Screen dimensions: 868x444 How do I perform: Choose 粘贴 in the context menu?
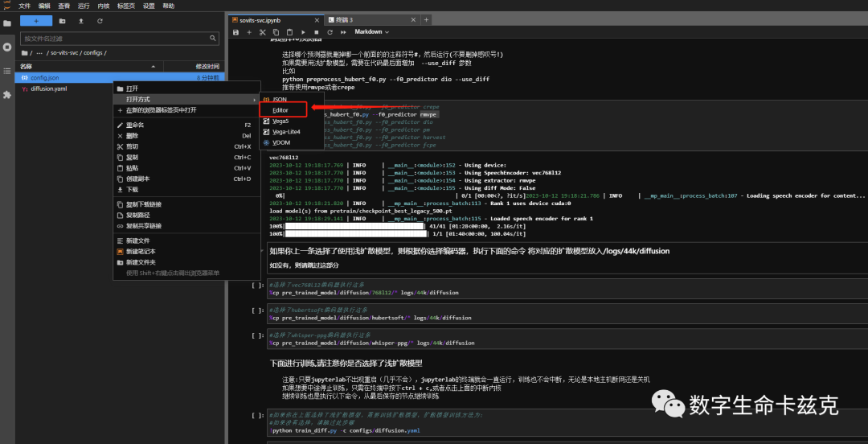[186, 168]
